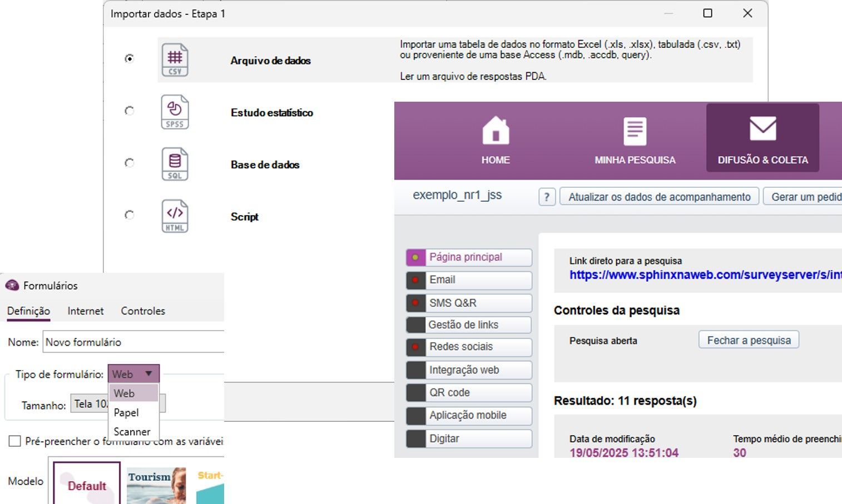Select the Default form template
The image size is (842, 504).
[87, 483]
